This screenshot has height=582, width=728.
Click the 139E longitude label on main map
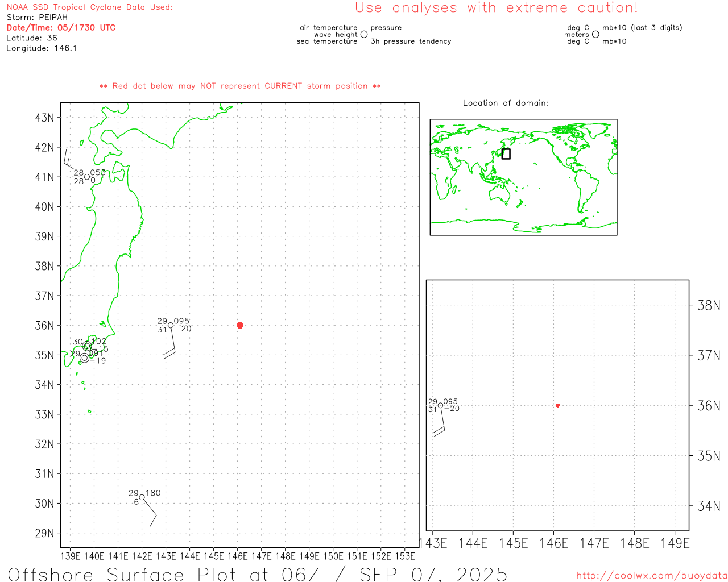[x=71, y=556]
